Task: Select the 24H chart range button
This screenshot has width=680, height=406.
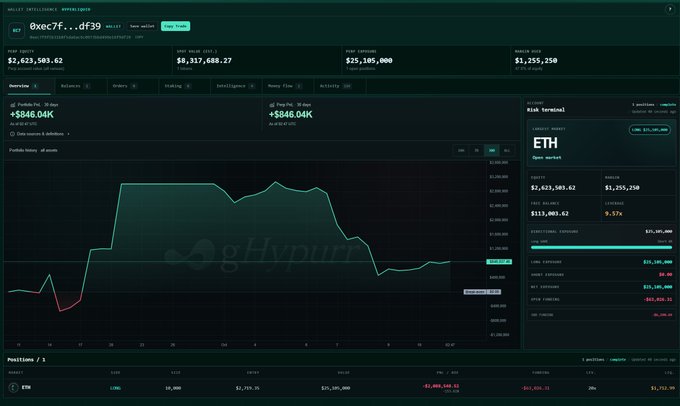Action: click(x=461, y=151)
